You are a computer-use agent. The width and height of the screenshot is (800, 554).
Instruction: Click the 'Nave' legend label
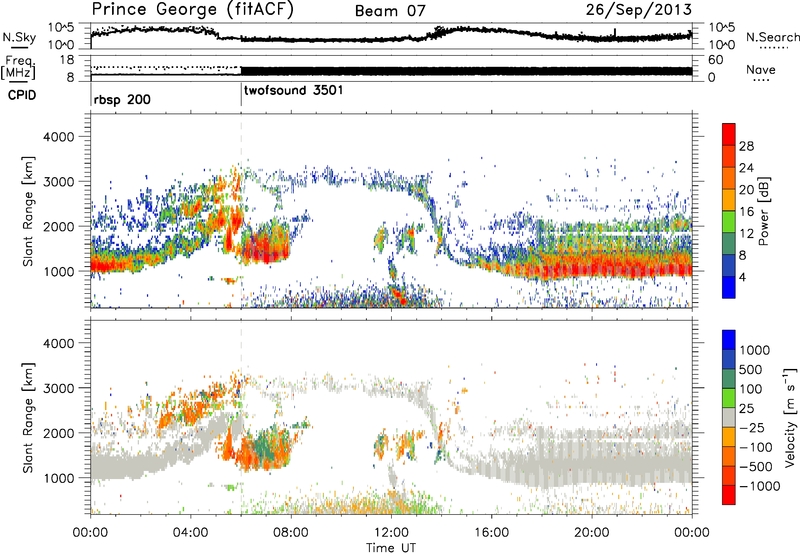point(761,69)
